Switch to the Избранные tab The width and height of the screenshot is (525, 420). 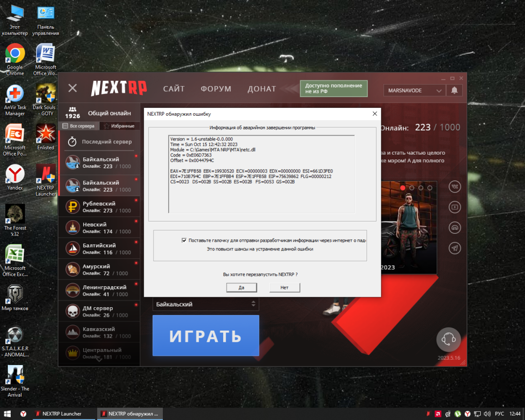120,126
